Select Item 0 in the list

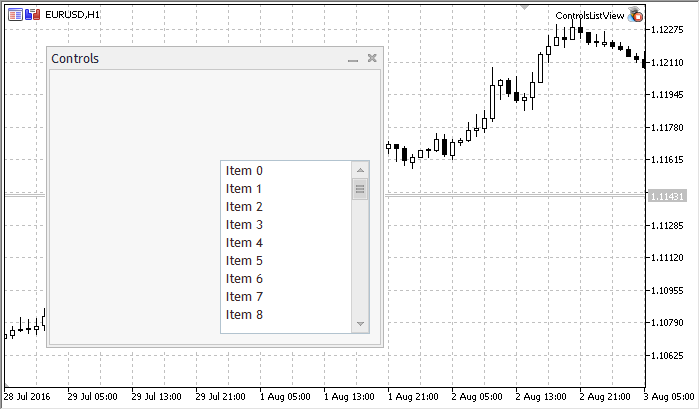pyautogui.click(x=244, y=171)
